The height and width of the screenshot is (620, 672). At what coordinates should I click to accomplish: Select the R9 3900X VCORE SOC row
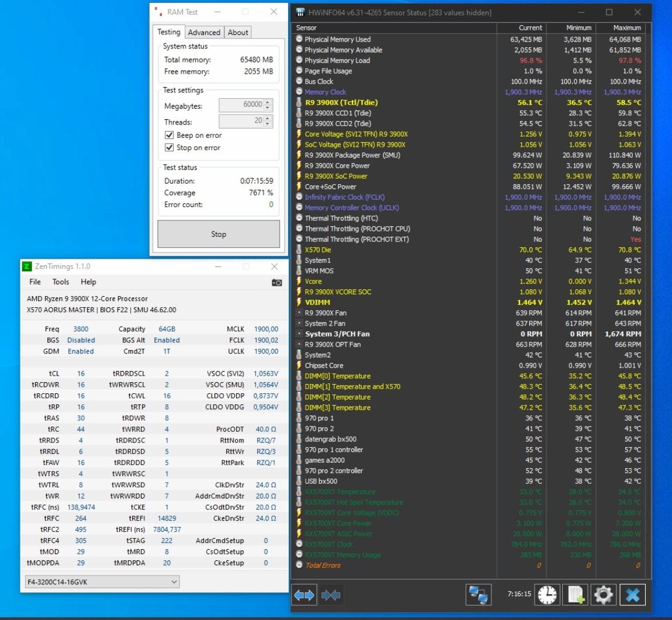469,292
